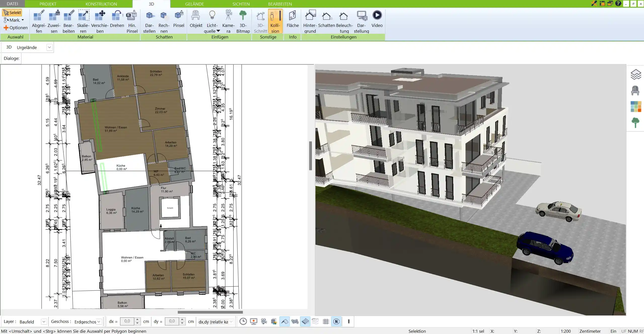Run the shadow Rechnen tool

tap(164, 22)
